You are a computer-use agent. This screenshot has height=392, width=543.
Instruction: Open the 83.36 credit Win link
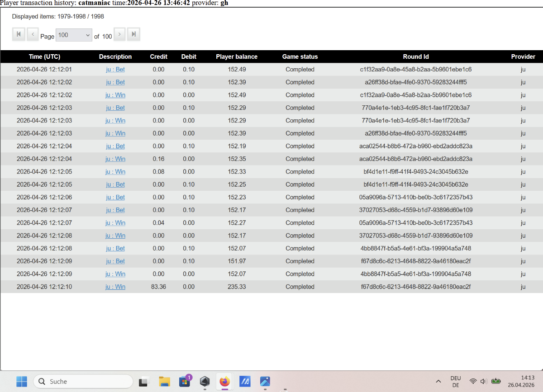[115, 287]
